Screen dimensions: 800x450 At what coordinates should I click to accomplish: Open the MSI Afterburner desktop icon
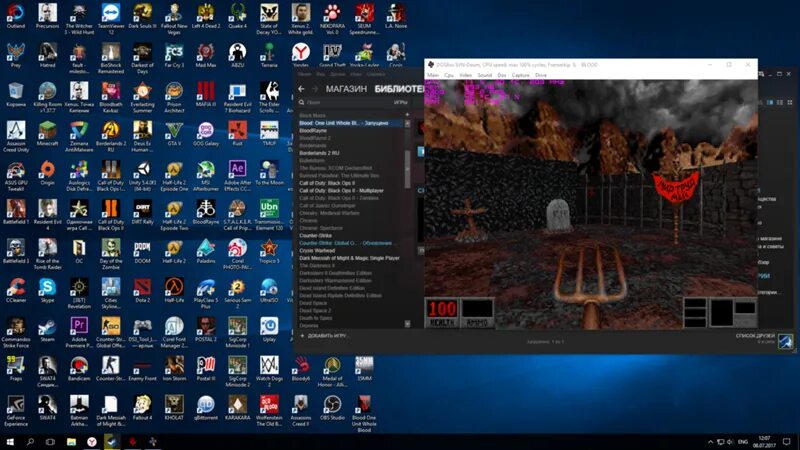tap(206, 177)
